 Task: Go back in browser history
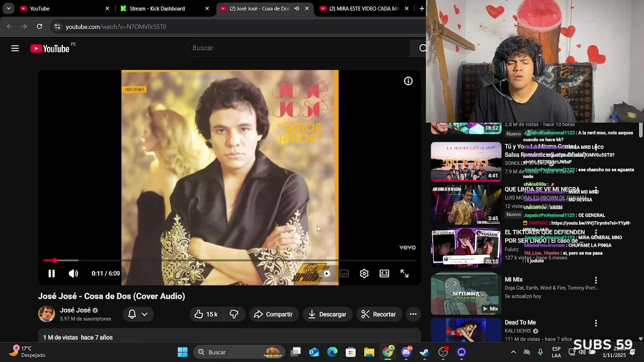(x=10, y=27)
